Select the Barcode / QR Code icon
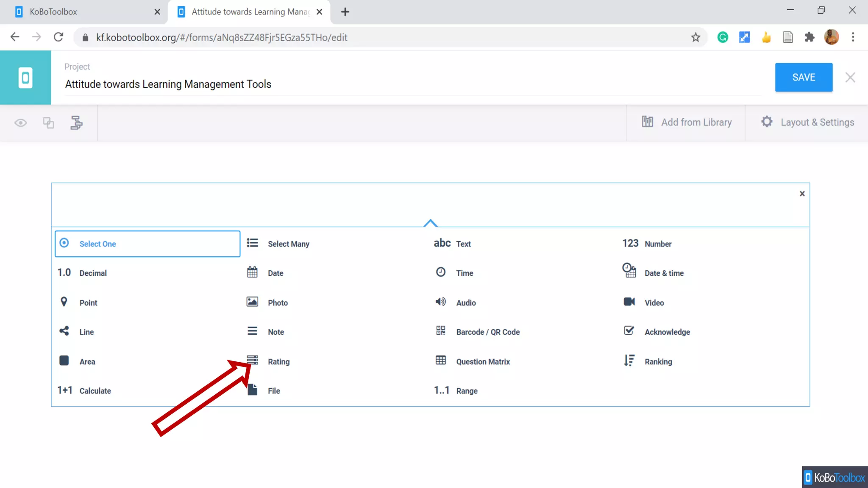Screen dimensions: 868x488 (x=441, y=331)
